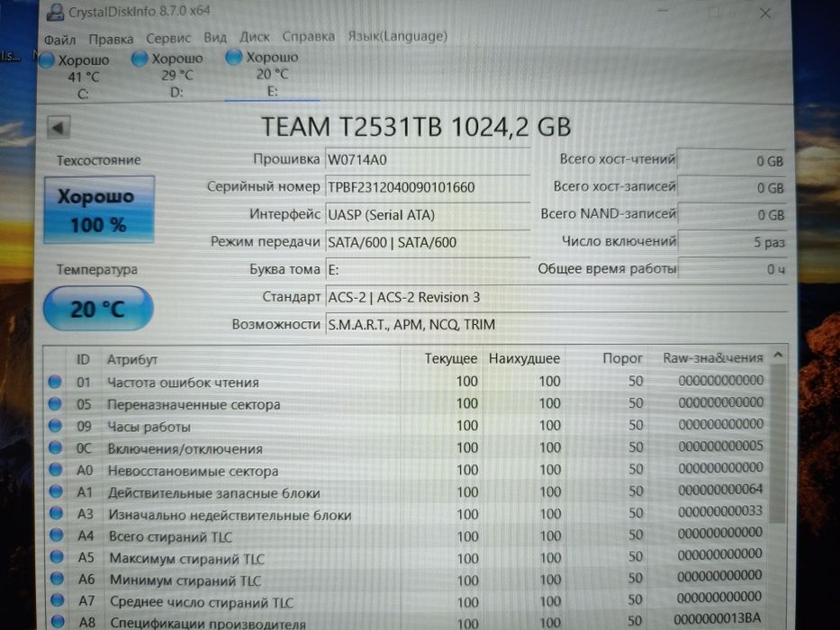840x630 pixels.
Task: Click the Атрибут column header
Action: (250, 359)
